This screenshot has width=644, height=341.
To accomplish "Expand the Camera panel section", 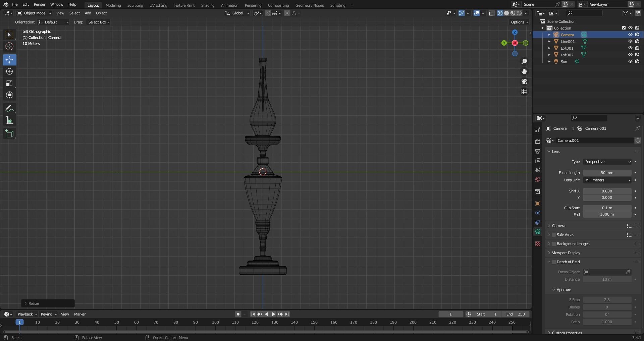I will click(x=558, y=226).
